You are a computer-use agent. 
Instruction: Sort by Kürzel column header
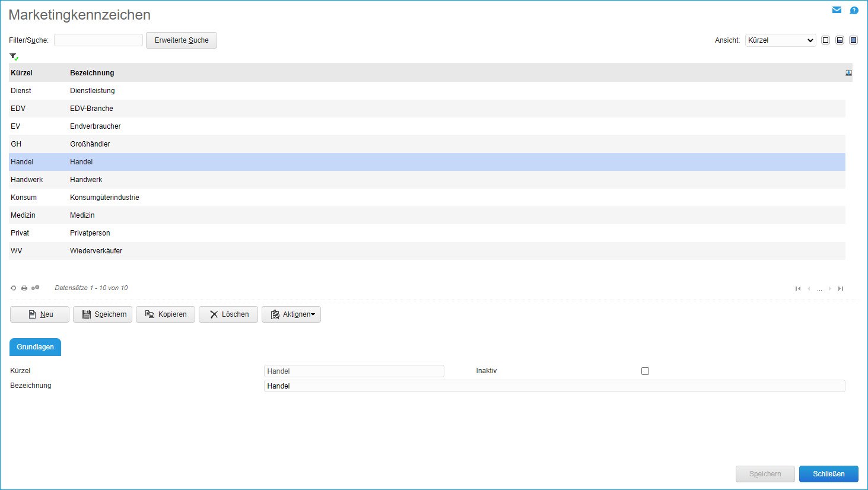[x=21, y=73]
